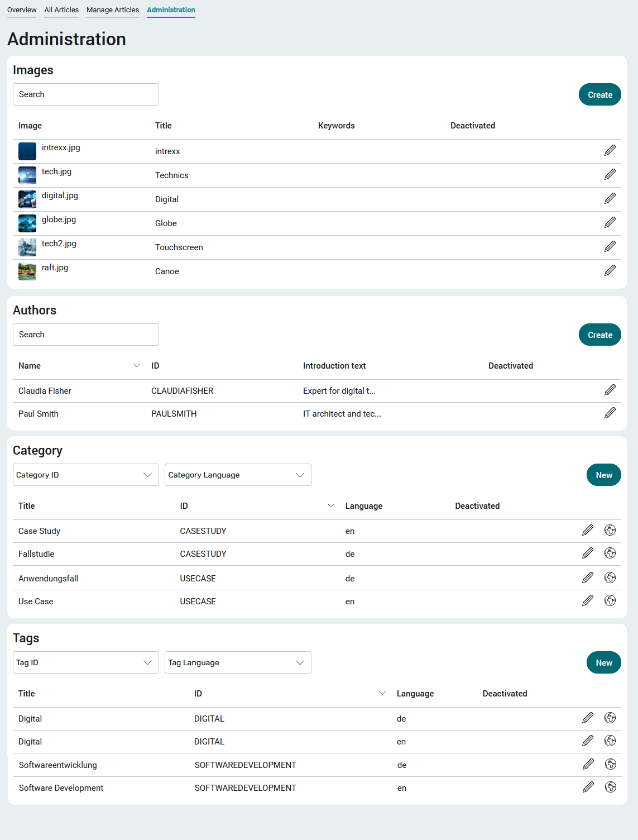Switch to the Manage Articles tab

(x=113, y=10)
